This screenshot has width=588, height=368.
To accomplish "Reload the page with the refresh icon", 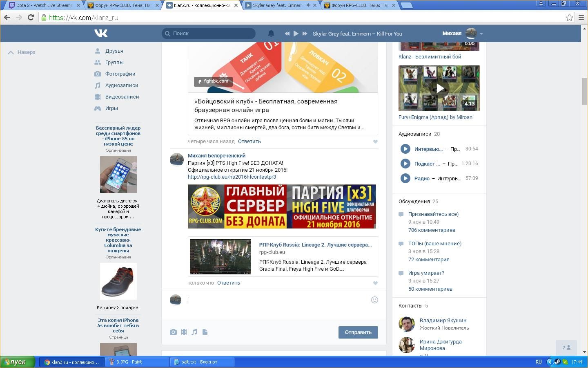I will click(31, 17).
